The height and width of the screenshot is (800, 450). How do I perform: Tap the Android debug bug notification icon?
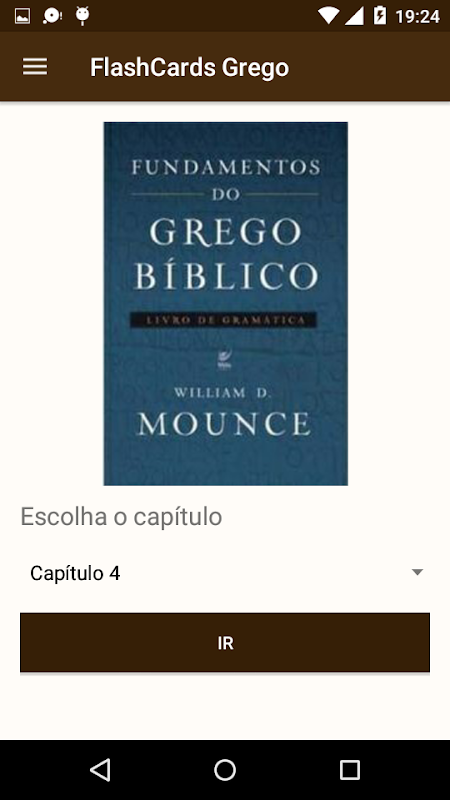click(x=83, y=16)
